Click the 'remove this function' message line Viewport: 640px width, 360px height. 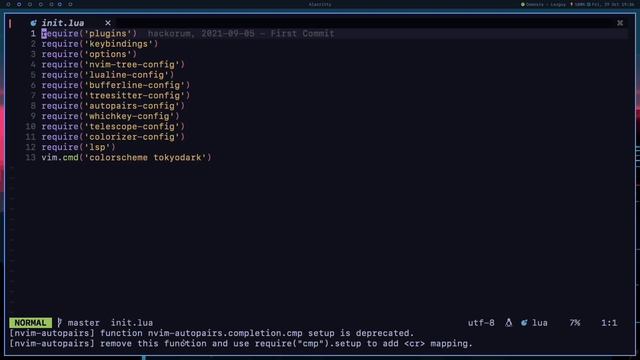(241, 344)
